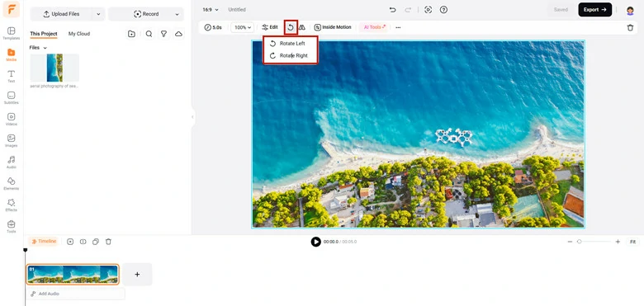Open Inside Motion settings

point(333,27)
